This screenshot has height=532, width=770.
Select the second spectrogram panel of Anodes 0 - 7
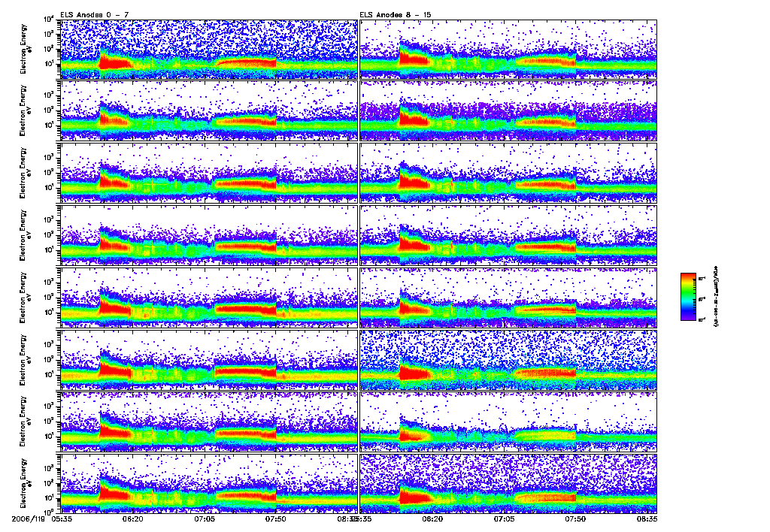tap(208, 111)
